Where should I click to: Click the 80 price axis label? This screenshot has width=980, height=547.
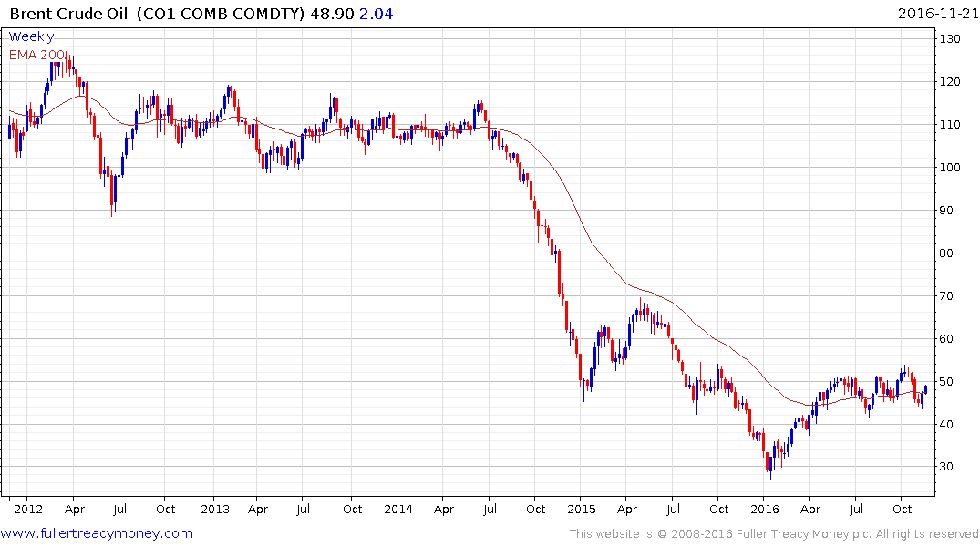[946, 253]
